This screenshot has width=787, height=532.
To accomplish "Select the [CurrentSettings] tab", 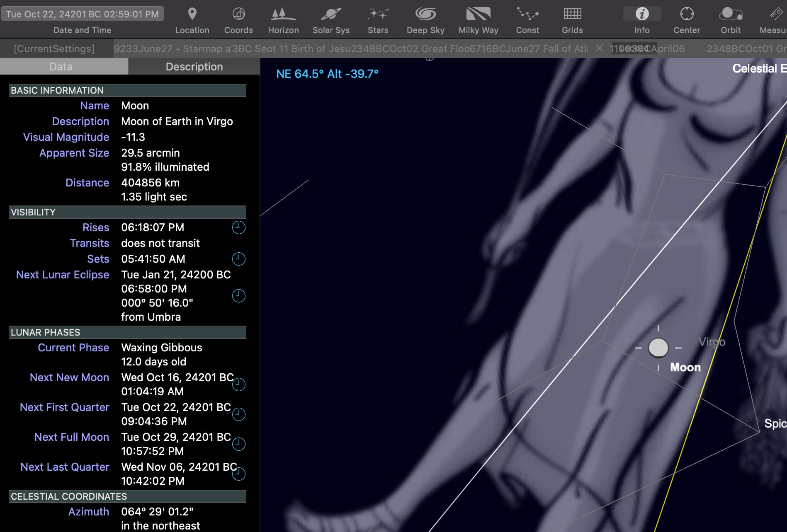I will click(54, 48).
